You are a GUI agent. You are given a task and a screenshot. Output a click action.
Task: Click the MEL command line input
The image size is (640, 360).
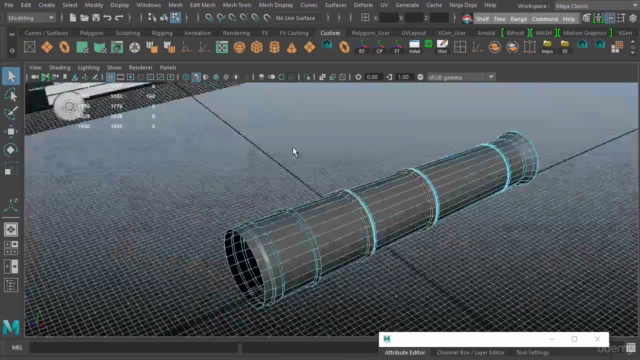point(135,348)
